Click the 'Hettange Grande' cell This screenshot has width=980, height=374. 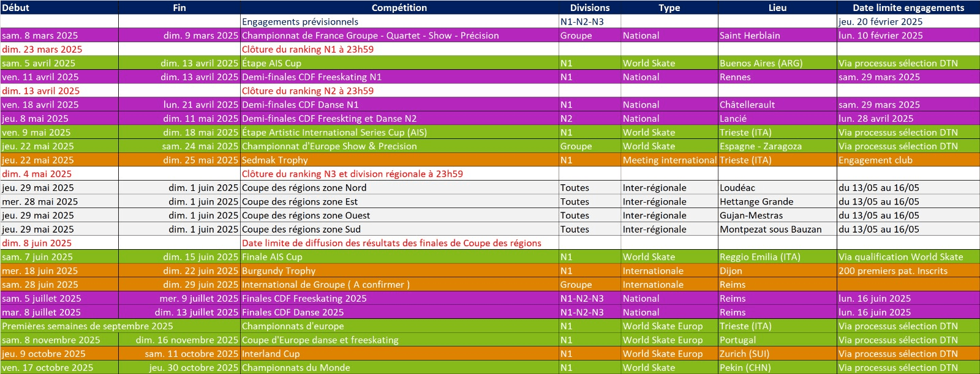[777, 201]
